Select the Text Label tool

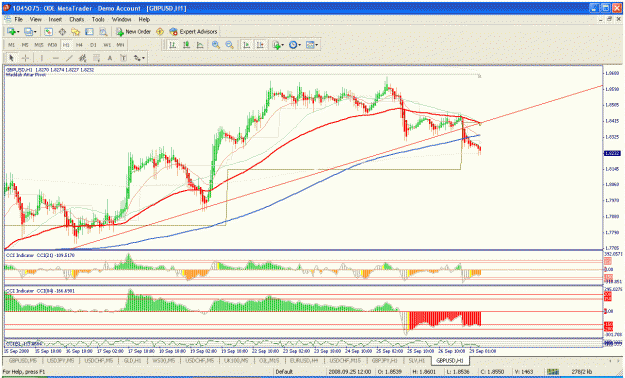coord(124,58)
